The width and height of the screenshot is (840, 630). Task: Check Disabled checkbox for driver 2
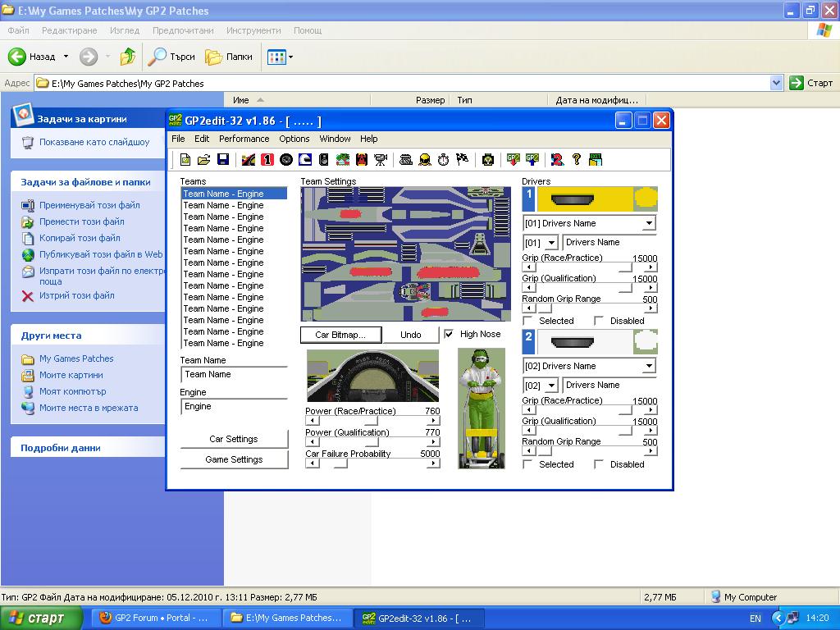point(599,464)
